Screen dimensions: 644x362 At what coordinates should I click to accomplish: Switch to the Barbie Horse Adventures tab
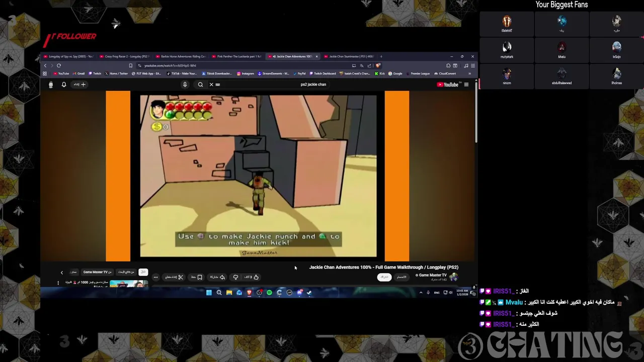181,56
